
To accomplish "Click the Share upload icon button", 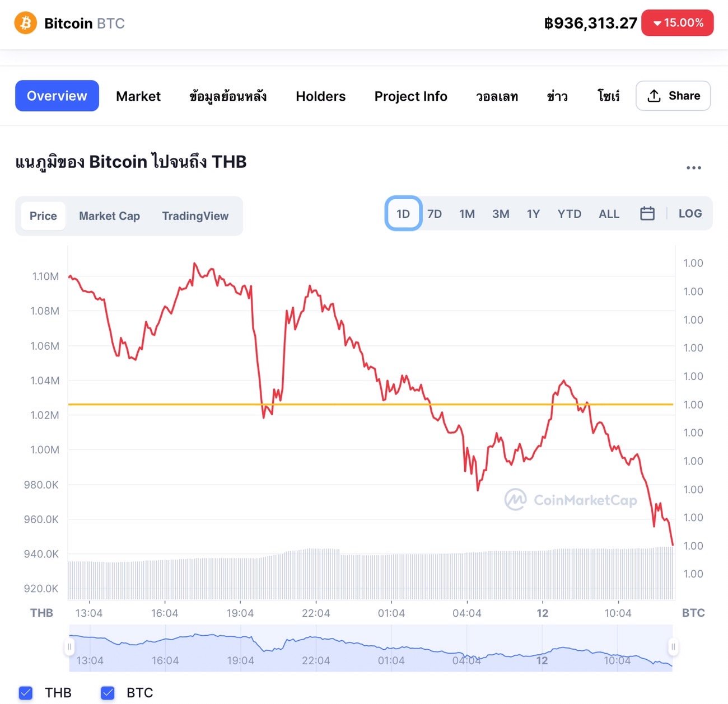I will tap(673, 96).
